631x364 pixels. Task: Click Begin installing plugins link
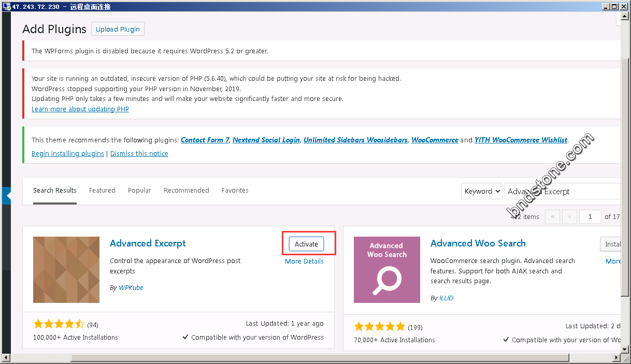[x=68, y=154]
